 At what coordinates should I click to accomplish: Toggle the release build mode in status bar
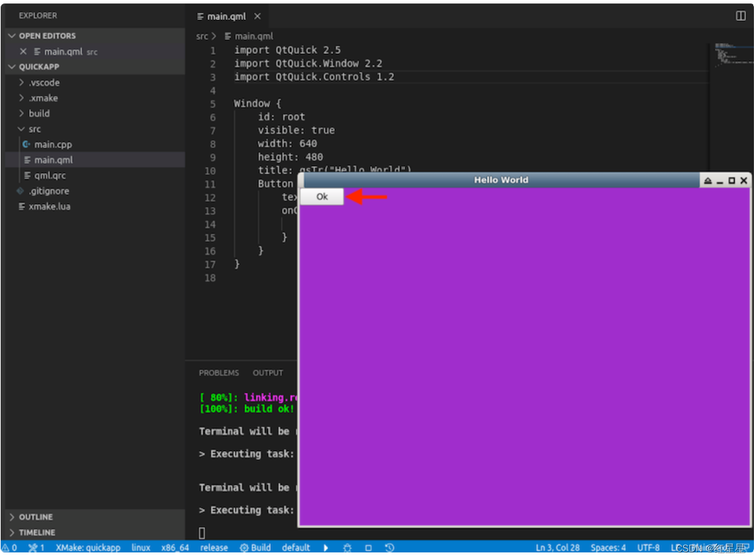pos(214,548)
